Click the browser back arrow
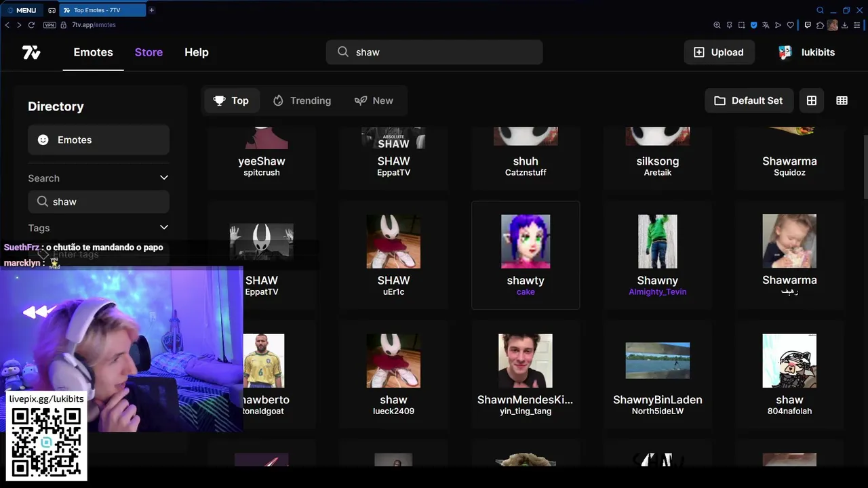Image resolution: width=868 pixels, height=488 pixels. pos(7,25)
